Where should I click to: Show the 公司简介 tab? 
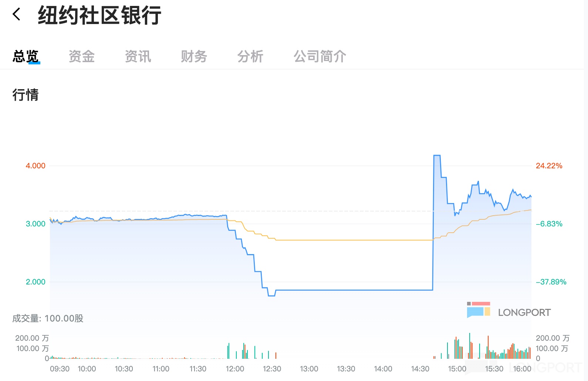pyautogui.click(x=320, y=57)
